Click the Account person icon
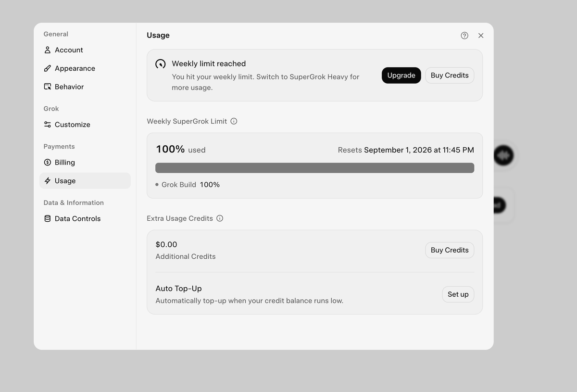577x392 pixels. [48, 50]
